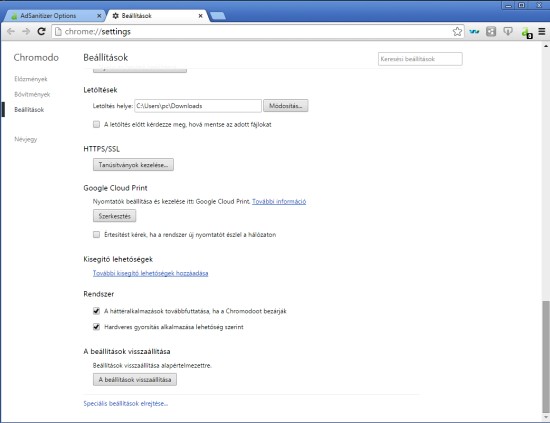Click the Letöltések section heading

tap(100, 90)
